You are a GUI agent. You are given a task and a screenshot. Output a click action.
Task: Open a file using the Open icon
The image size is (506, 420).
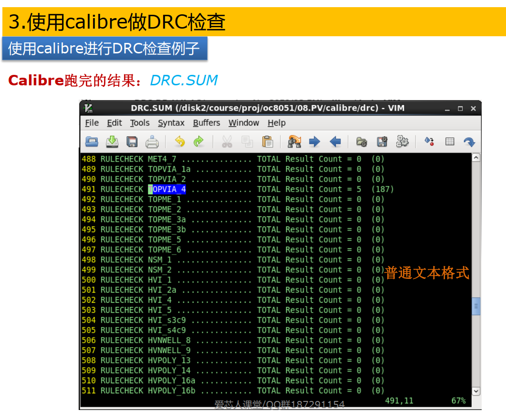click(x=91, y=142)
